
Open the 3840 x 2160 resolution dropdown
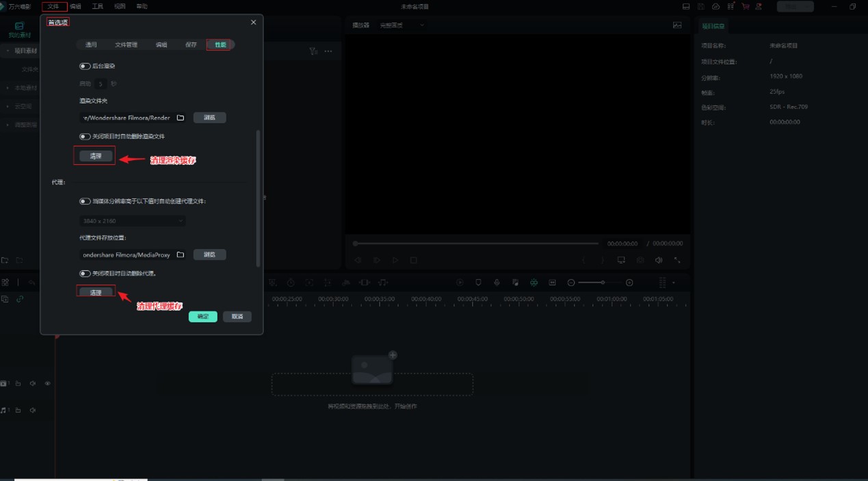(132, 221)
